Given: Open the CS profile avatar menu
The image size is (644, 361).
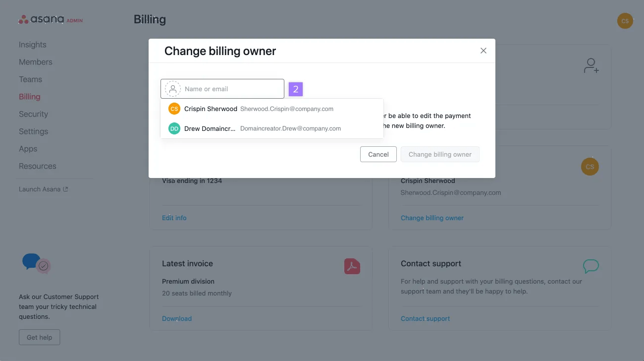Looking at the screenshot, I should 625,21.
